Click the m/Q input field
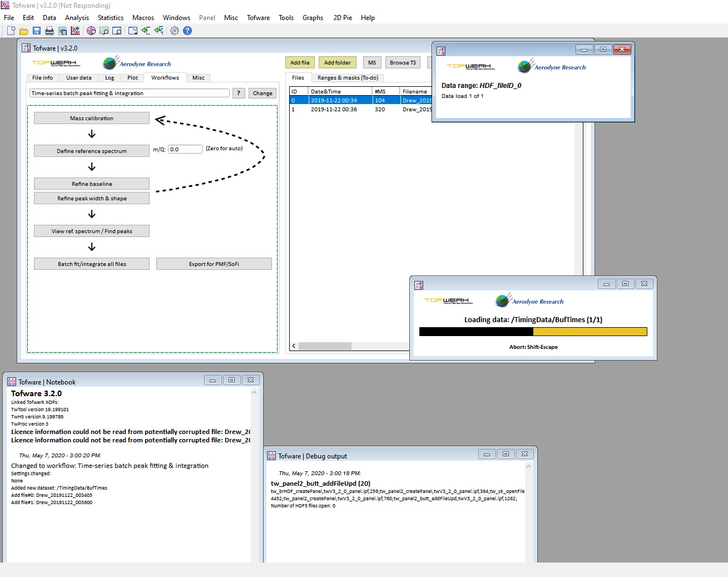This screenshot has width=728, height=577. 185,149
